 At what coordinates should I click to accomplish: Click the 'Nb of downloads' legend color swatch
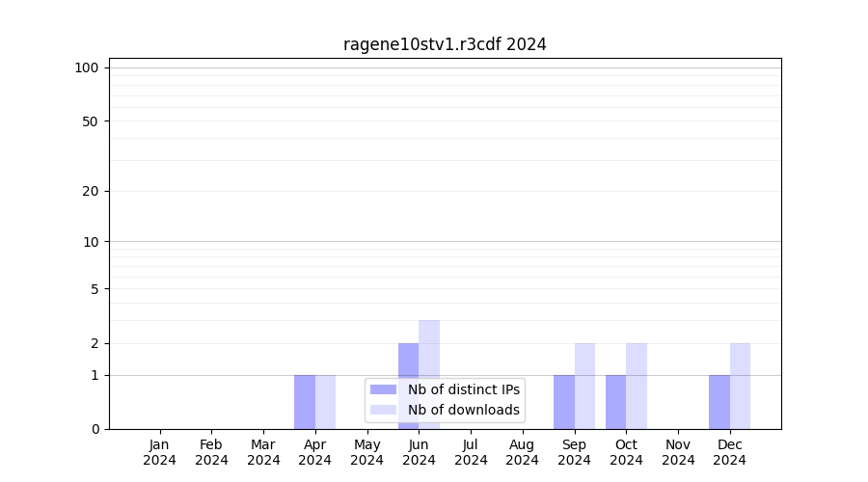click(x=383, y=410)
